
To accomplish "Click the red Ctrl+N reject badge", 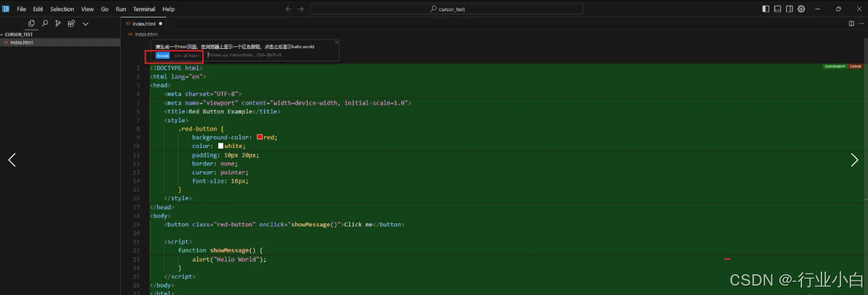I will pos(855,66).
